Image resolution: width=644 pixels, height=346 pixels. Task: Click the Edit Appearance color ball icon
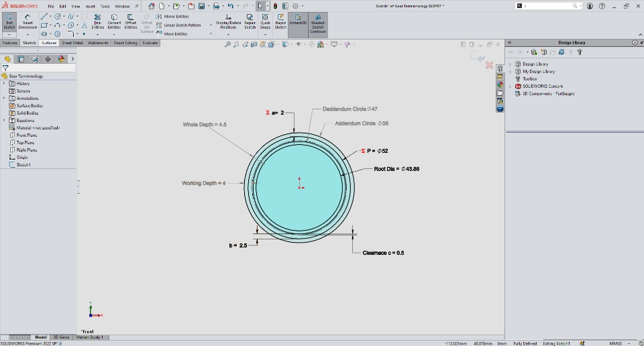[321, 44]
